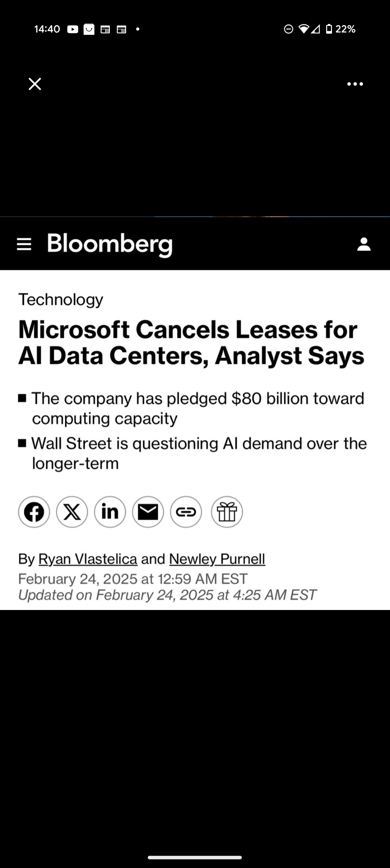390x868 pixels.
Task: Share article via email icon
Action: coord(148,512)
